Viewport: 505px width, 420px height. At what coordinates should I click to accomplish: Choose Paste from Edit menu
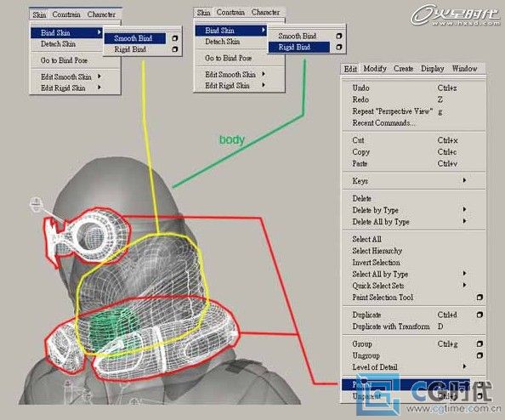point(360,163)
